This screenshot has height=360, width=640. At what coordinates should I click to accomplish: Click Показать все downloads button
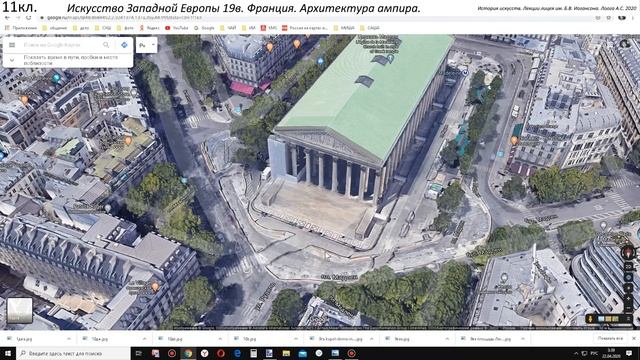pyautogui.click(x=610, y=338)
